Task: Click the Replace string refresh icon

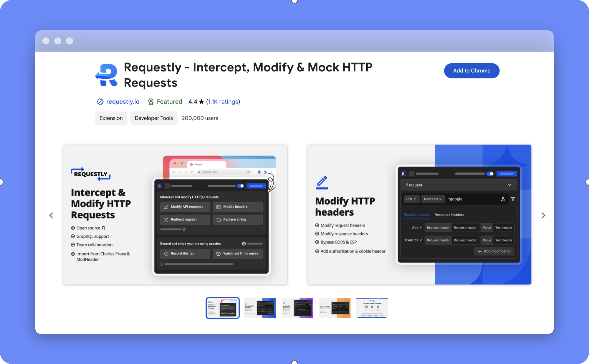Action: (x=219, y=219)
